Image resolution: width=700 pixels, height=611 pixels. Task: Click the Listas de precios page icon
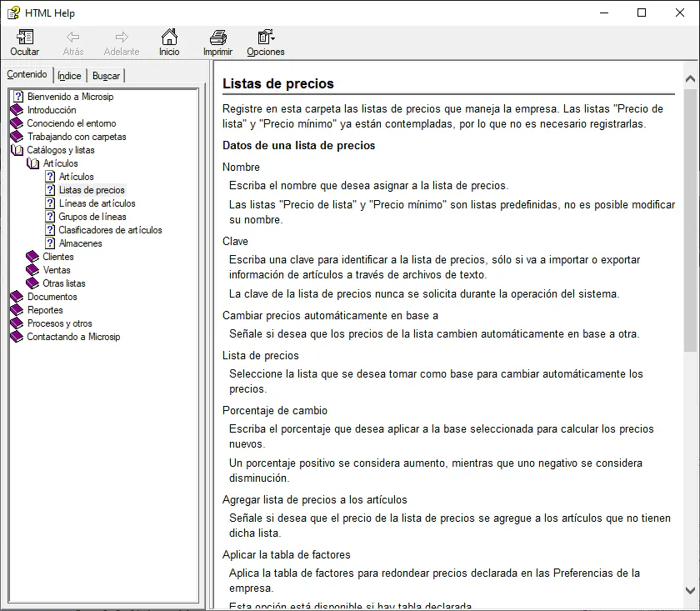click(x=51, y=190)
